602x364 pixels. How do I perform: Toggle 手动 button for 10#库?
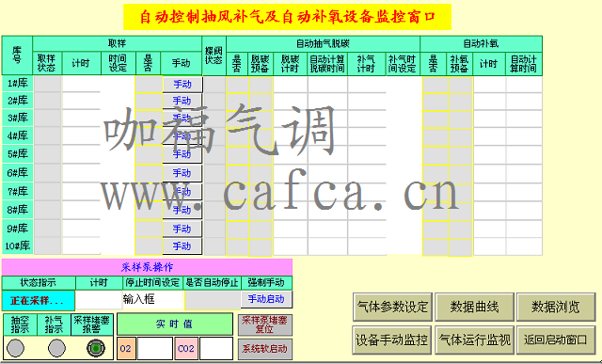[x=182, y=246]
